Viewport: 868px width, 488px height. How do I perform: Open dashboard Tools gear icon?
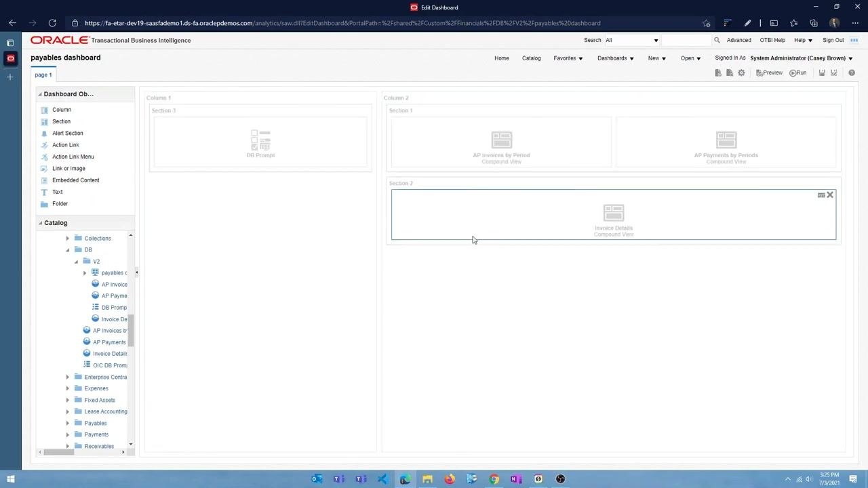pos(741,73)
